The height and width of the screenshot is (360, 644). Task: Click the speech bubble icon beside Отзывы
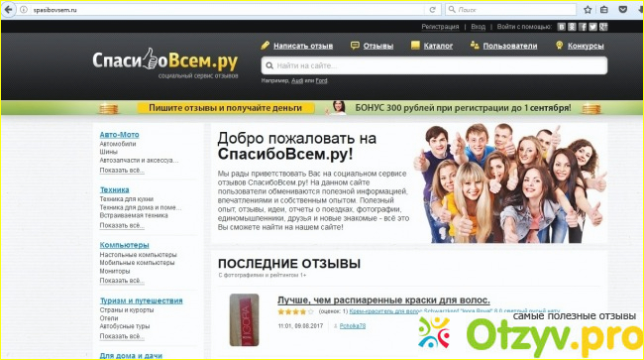click(x=355, y=46)
